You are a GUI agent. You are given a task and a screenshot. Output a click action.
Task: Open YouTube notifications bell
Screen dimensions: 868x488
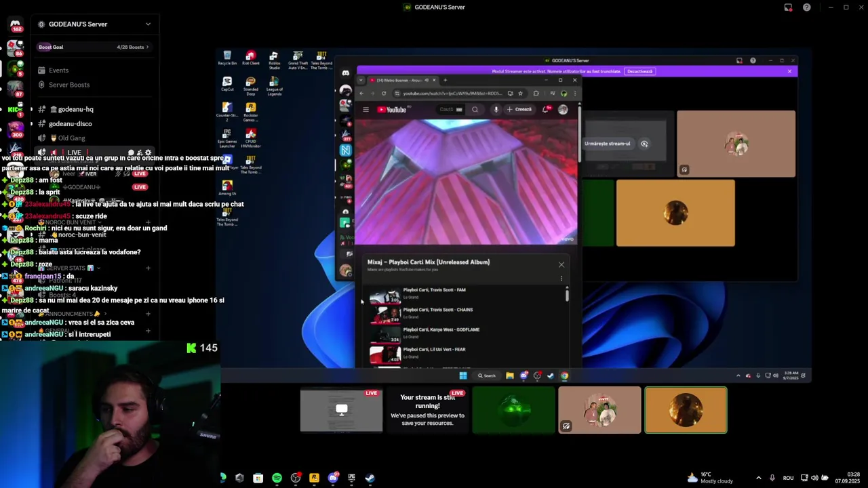(546, 110)
